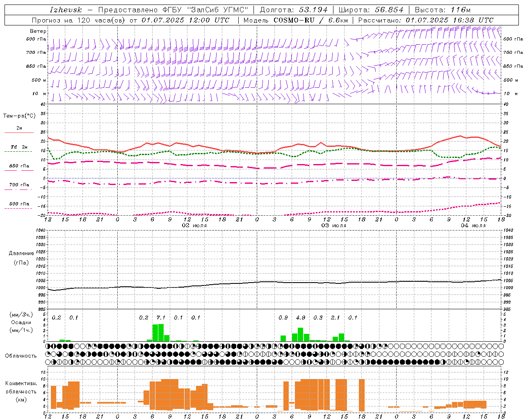This screenshot has width=525, height=420.
Task: Click the "Облачность" cloud cover label
Action: tap(21, 356)
